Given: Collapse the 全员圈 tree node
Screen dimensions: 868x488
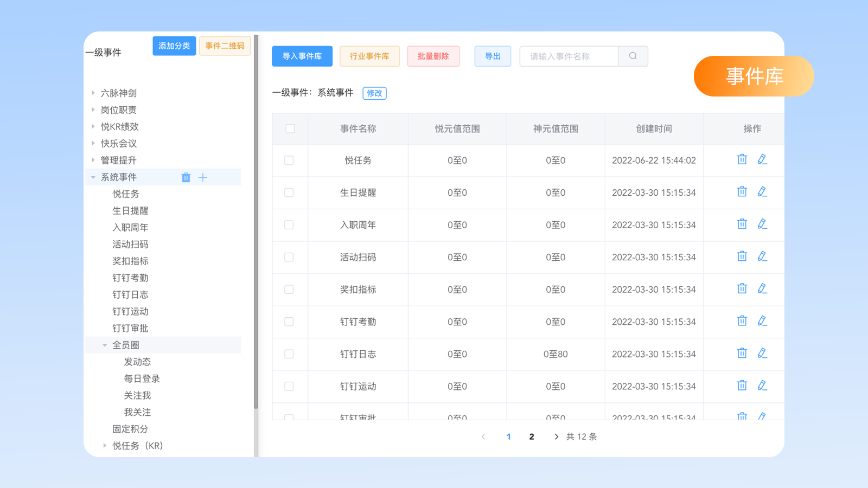Looking at the screenshot, I should (105, 345).
